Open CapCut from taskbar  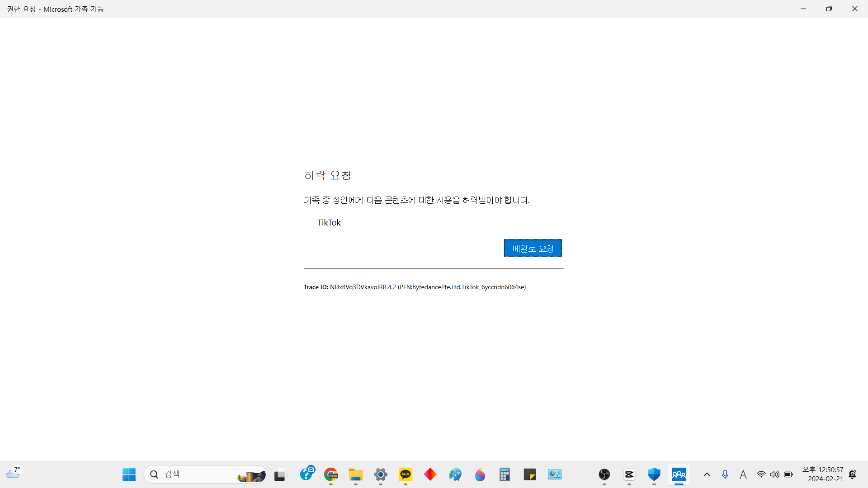coord(629,474)
